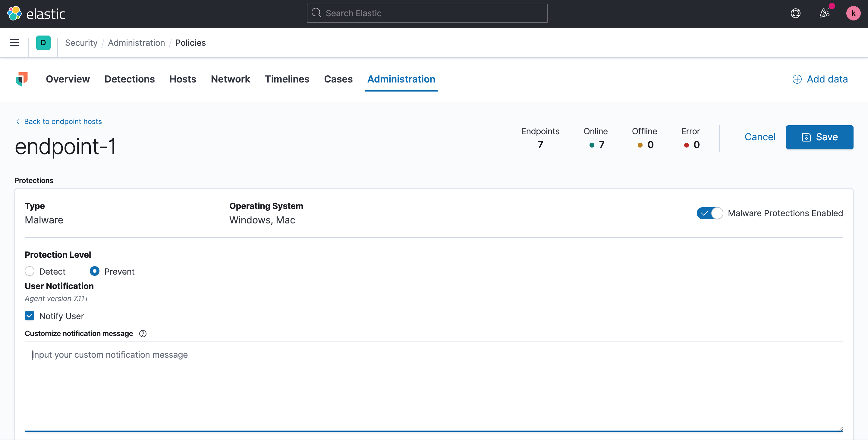
Task: Switch to the Overview tab
Action: [68, 79]
